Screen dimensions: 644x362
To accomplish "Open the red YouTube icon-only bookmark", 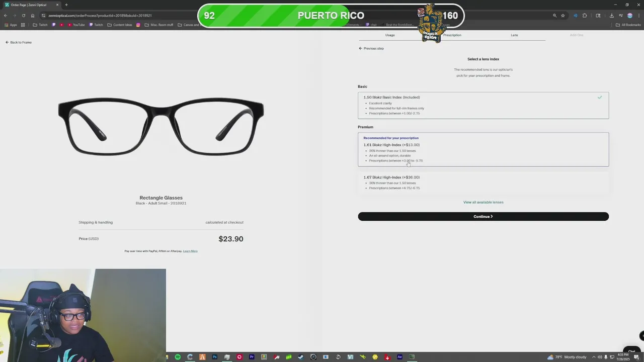I will coord(62,25).
